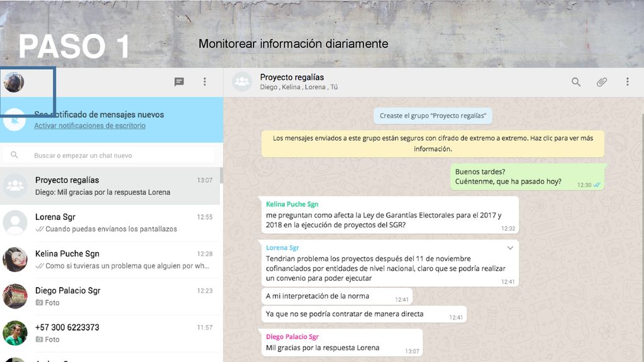
Task: Click the chat list scrollbar
Action: pyautogui.click(x=222, y=176)
